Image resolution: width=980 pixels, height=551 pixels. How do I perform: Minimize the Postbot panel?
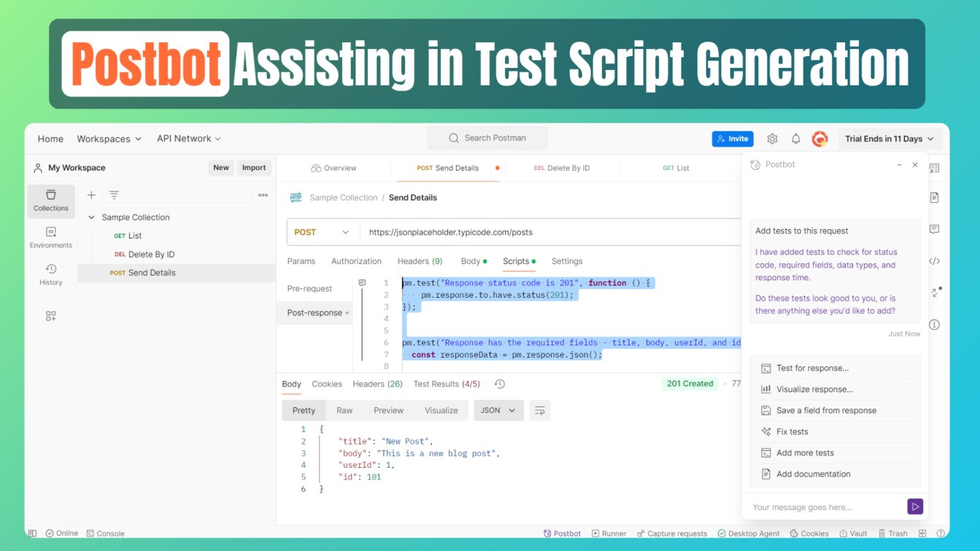(899, 165)
